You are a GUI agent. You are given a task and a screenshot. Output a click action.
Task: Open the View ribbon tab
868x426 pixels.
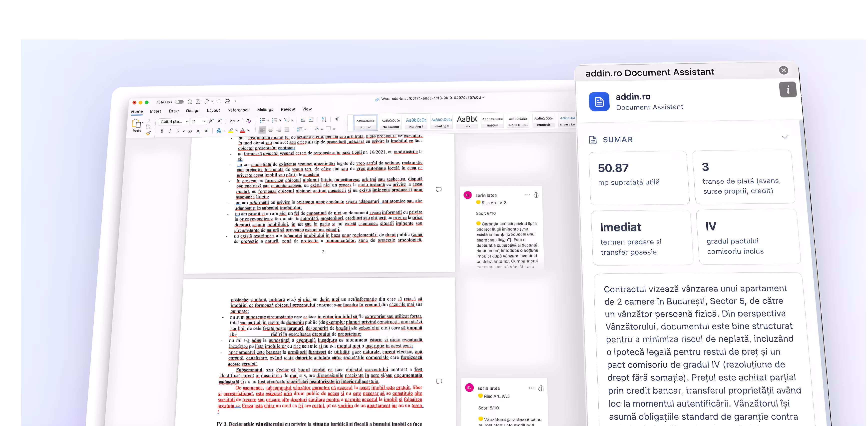[x=307, y=109]
